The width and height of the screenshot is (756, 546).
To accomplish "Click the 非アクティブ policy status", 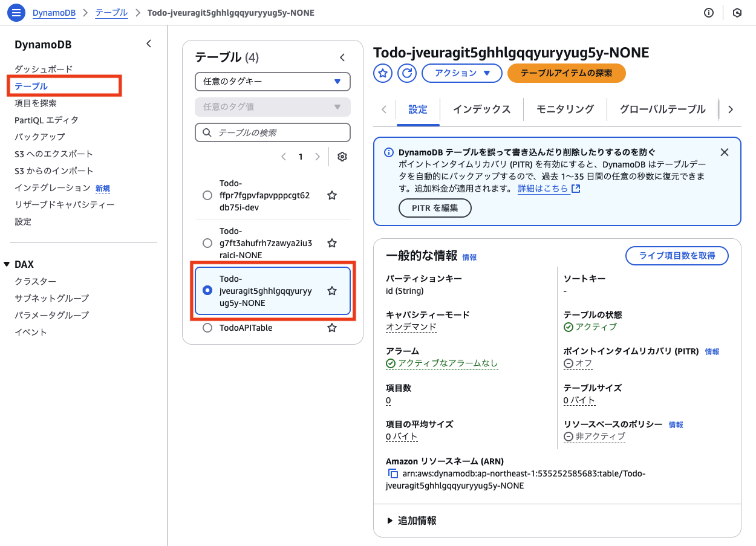I will pyautogui.click(x=595, y=437).
